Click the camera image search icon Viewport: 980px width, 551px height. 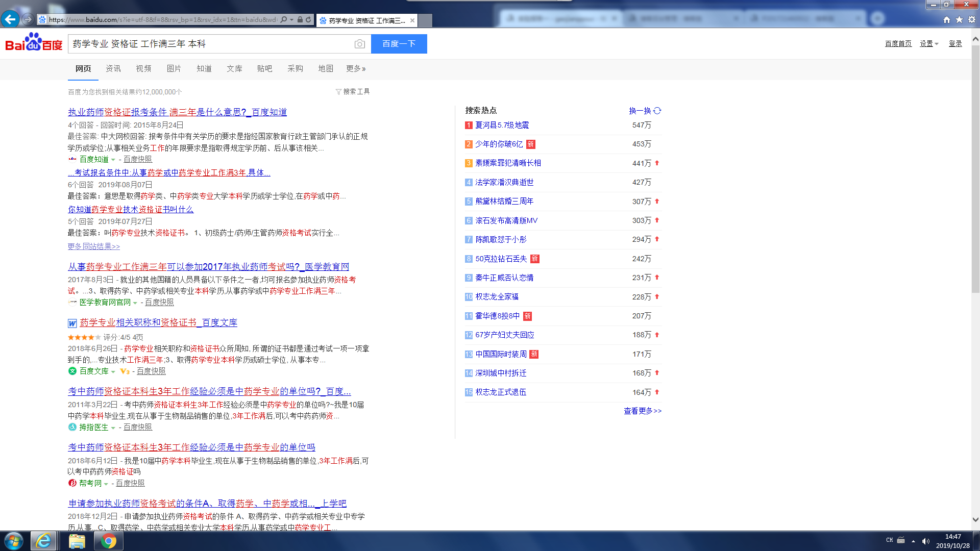pyautogui.click(x=360, y=44)
